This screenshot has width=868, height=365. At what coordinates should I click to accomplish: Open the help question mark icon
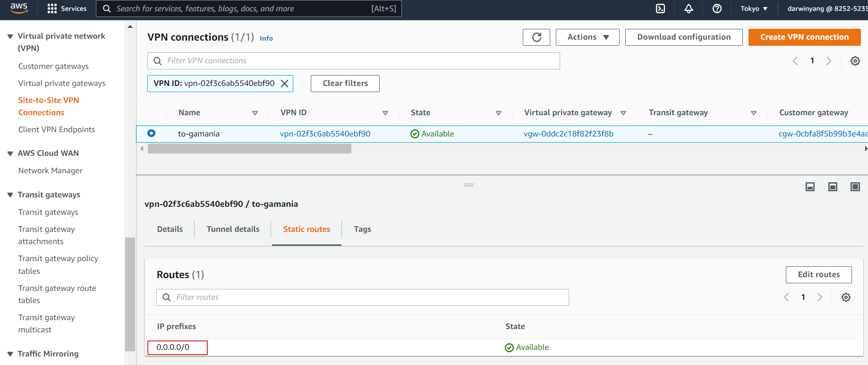(x=717, y=8)
